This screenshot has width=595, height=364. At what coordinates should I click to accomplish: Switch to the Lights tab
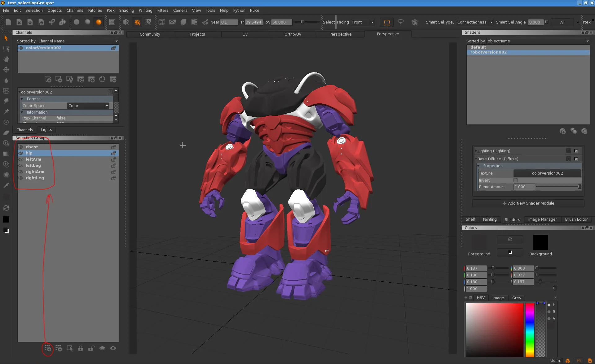46,130
